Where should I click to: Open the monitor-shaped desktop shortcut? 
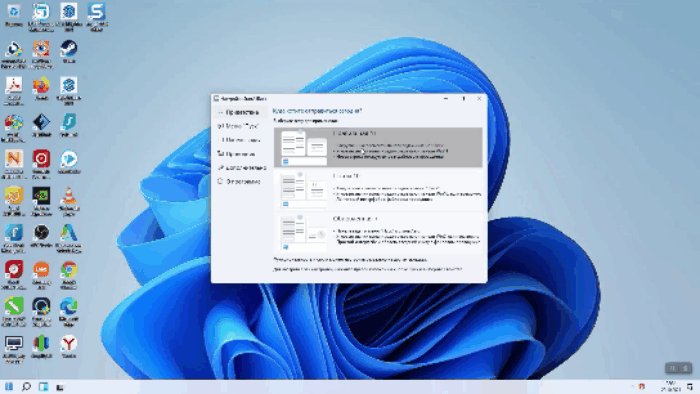click(x=13, y=349)
